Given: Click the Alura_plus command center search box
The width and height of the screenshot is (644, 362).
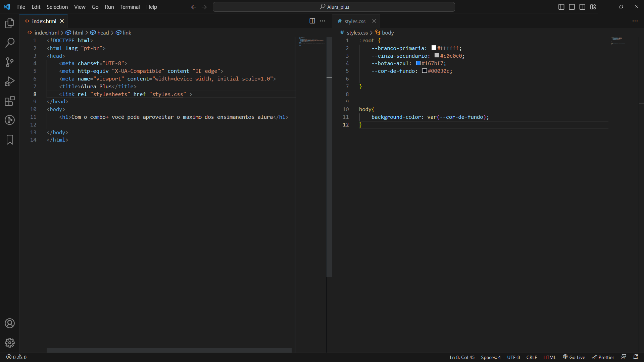Looking at the screenshot, I should point(334,7).
